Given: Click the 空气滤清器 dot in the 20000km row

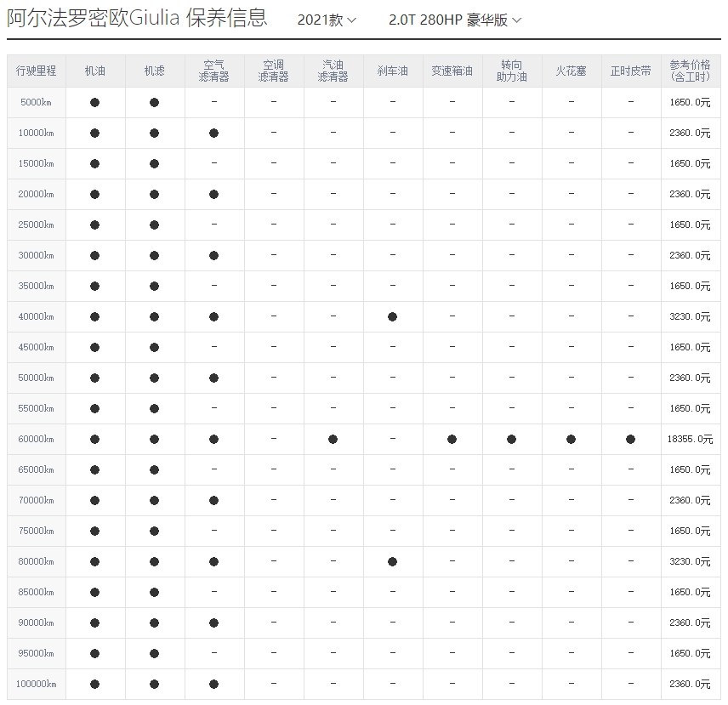Looking at the screenshot, I should (x=214, y=195).
